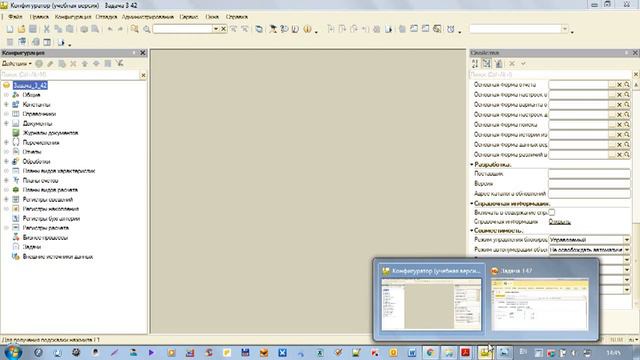The height and width of the screenshot is (360, 640).
Task: Click the Cut scissors icon
Action: point(47,29)
